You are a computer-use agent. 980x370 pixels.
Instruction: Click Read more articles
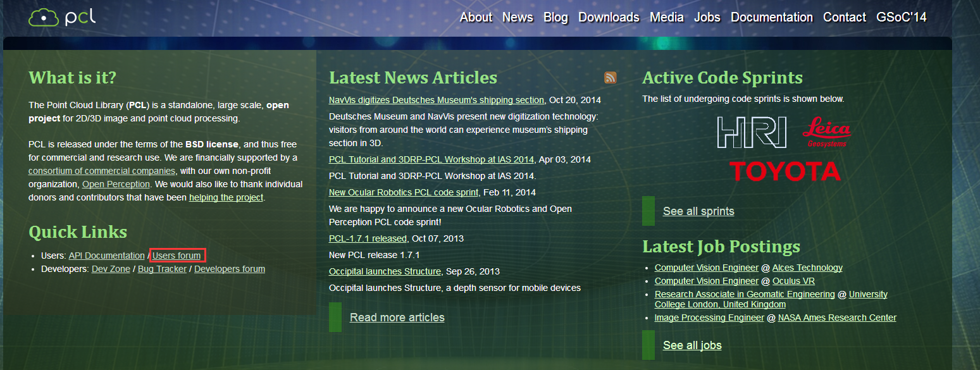(x=397, y=318)
